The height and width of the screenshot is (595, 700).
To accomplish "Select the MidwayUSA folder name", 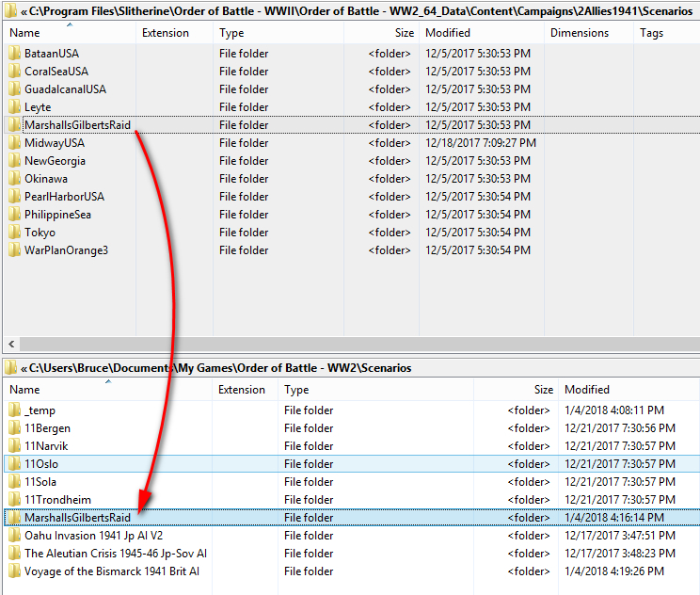I will [x=55, y=142].
